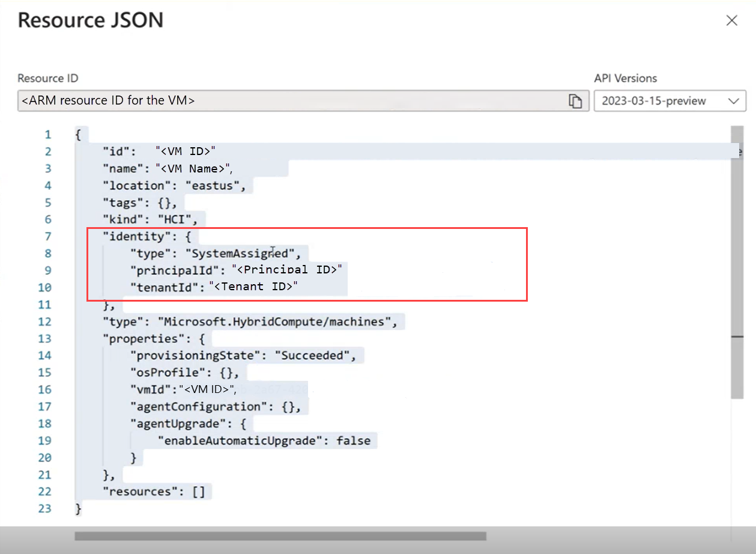Click the enableAutomaticUpgrade false value
Image resolution: width=756 pixels, height=554 pixels.
point(353,440)
